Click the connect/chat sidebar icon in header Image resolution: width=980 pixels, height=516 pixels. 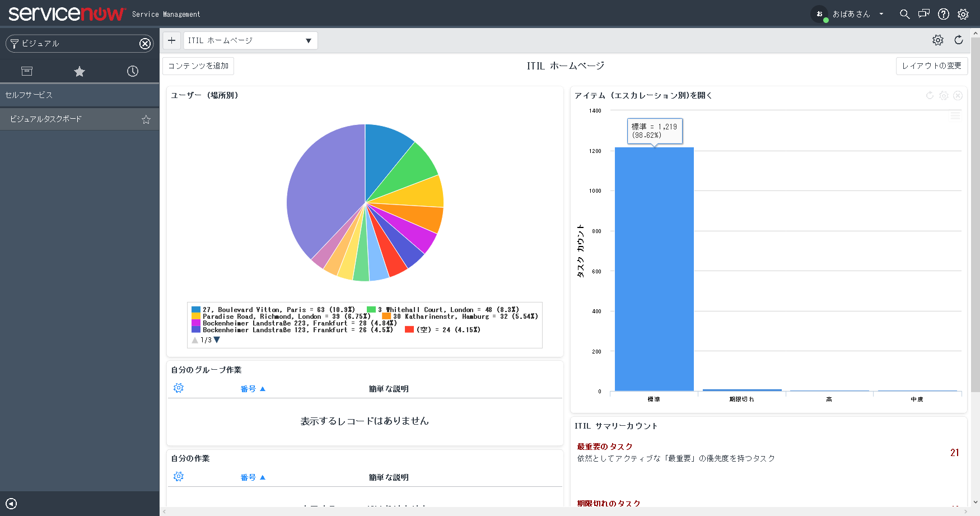tap(924, 14)
